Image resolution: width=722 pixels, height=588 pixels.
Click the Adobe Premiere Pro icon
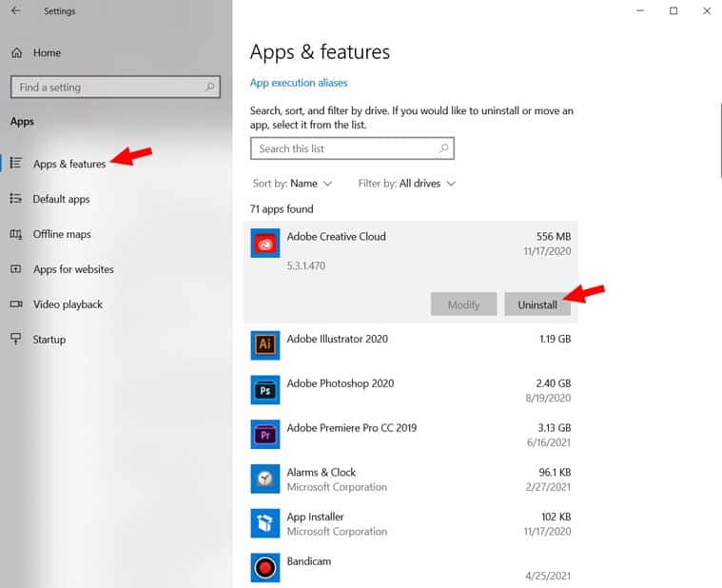point(265,434)
